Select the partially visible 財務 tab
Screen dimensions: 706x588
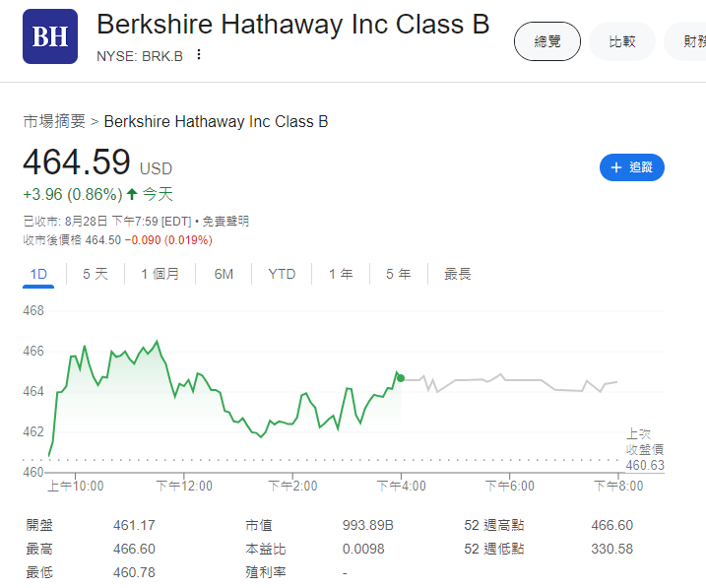tap(687, 41)
